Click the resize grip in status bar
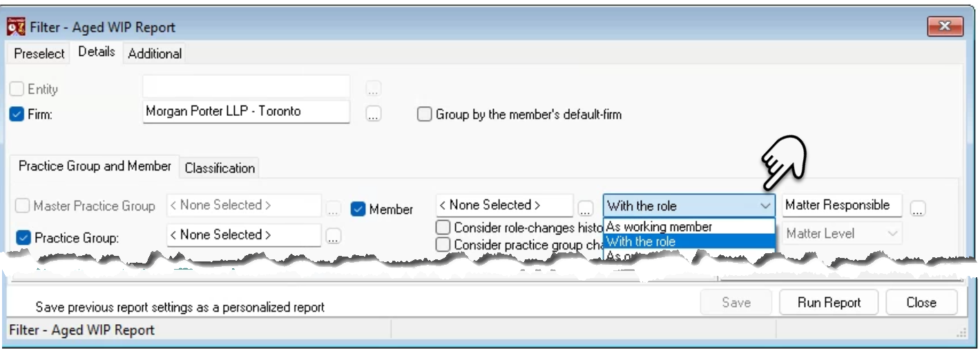 (x=961, y=332)
